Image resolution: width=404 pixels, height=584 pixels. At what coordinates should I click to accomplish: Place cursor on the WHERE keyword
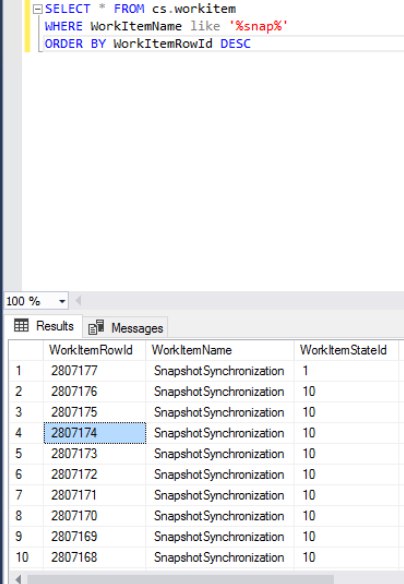[63, 26]
